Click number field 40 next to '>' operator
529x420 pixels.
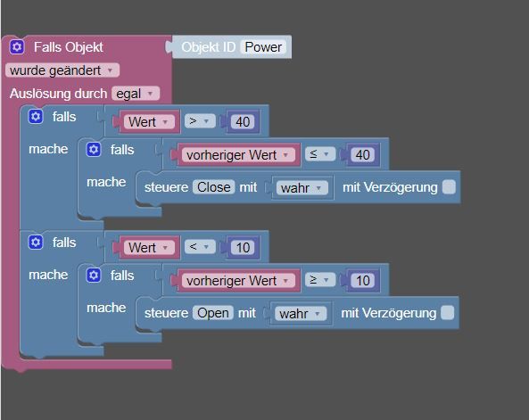[243, 121]
